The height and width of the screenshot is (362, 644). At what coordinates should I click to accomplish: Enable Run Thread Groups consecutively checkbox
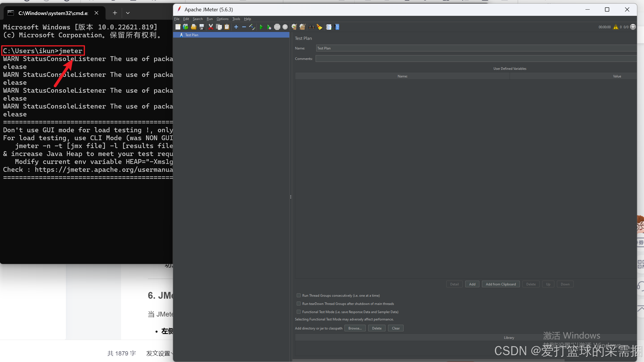click(x=299, y=295)
